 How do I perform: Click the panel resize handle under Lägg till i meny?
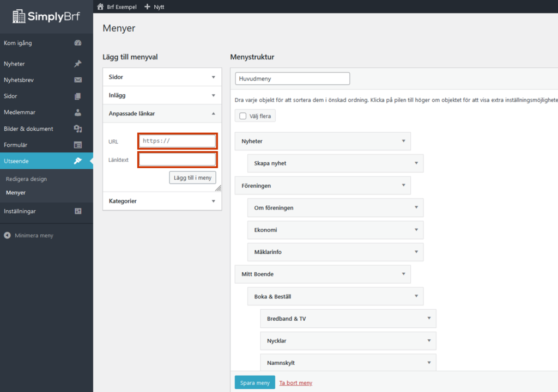click(x=218, y=188)
